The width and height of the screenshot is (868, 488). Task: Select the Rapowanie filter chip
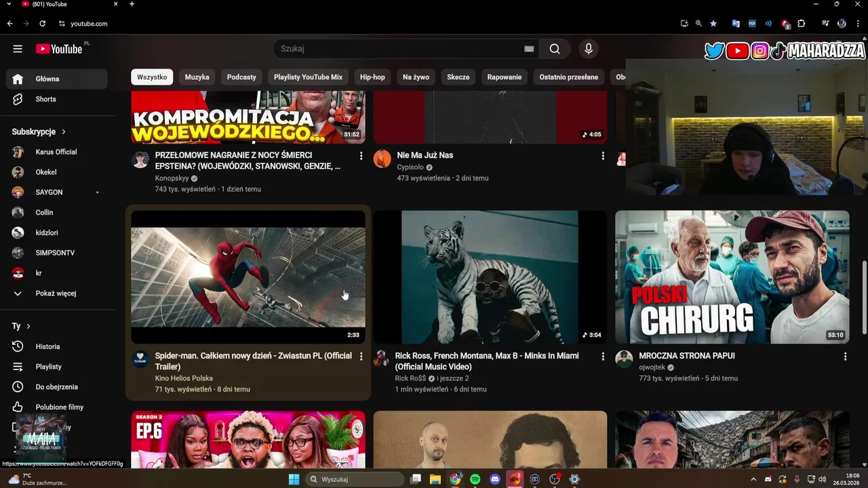pyautogui.click(x=505, y=77)
